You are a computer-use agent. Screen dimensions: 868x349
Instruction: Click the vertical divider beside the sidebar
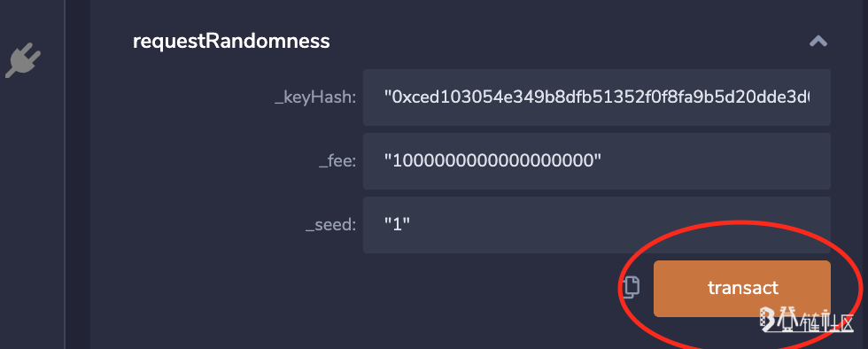click(x=65, y=174)
